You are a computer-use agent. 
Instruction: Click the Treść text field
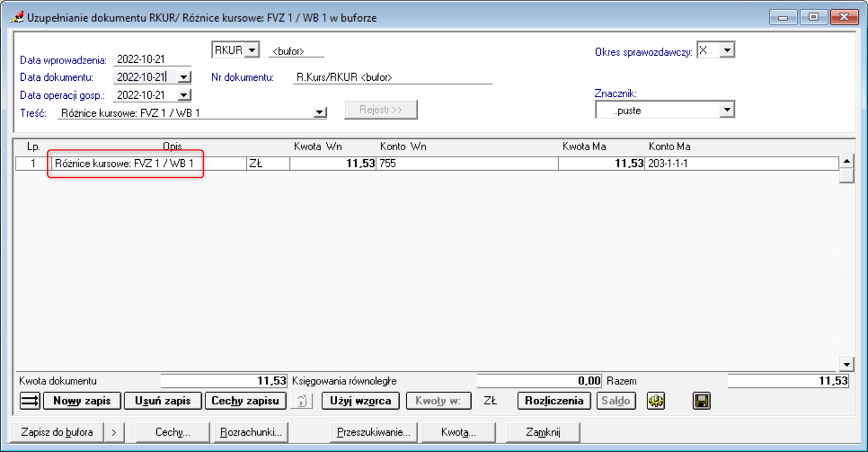[x=186, y=113]
